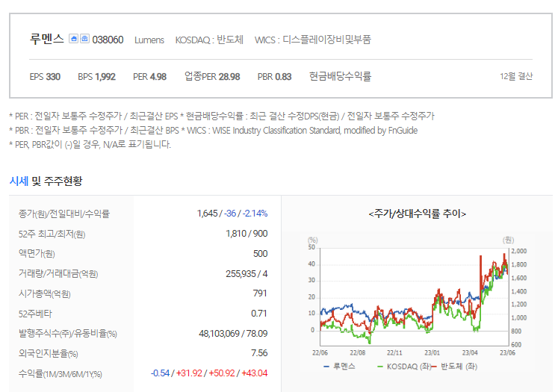This screenshot has width=555, height=392.
Task: Click the 수익률(1M/3M/6M/1Y) row label
Action: click(61, 373)
